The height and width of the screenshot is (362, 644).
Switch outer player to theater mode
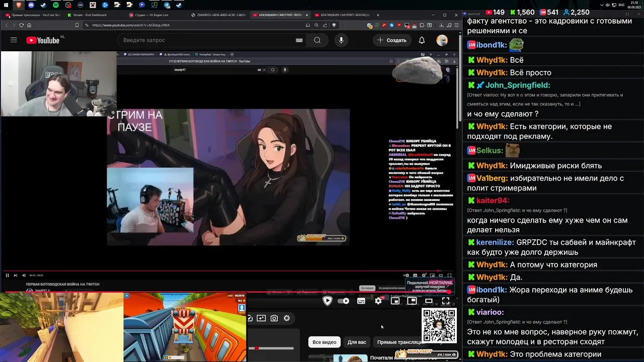pos(429,301)
